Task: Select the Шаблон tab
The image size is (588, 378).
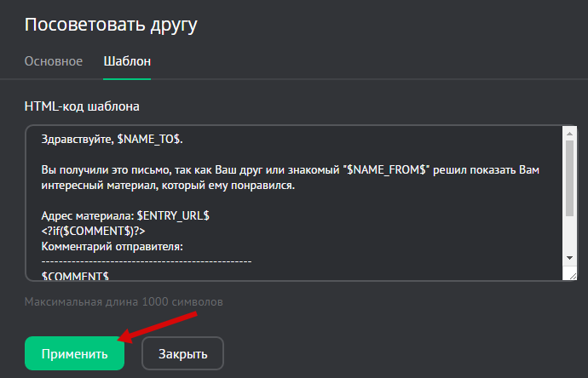Action: pos(127,61)
